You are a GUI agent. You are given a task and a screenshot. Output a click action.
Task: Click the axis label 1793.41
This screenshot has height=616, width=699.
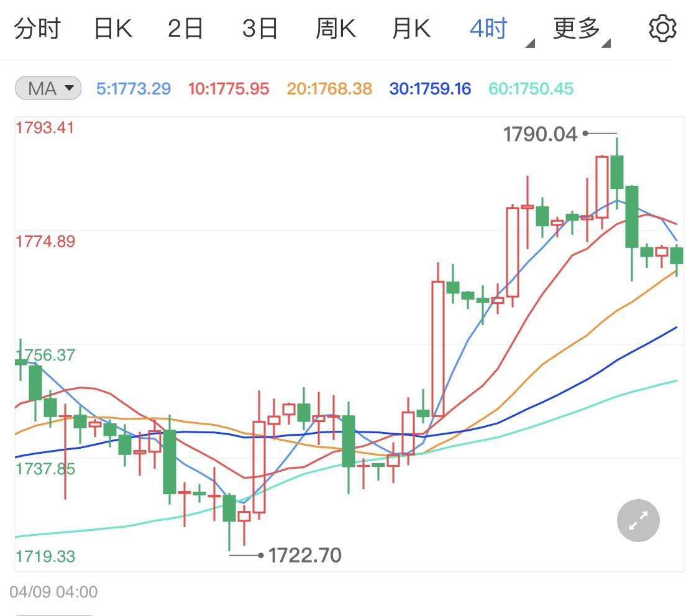tap(45, 127)
